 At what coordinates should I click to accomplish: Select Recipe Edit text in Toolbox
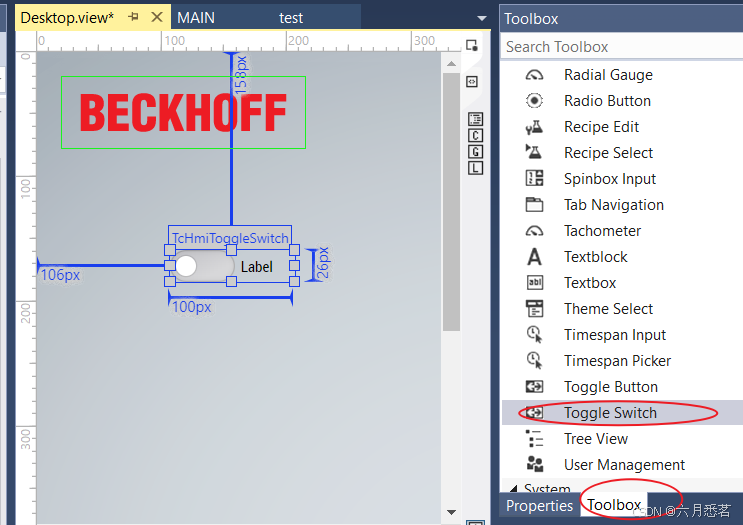click(x=601, y=127)
